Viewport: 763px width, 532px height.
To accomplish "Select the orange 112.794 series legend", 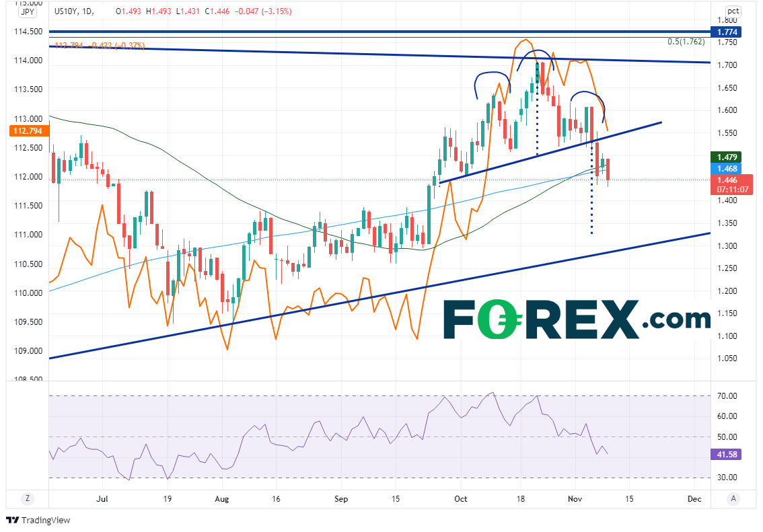I will click(x=73, y=46).
